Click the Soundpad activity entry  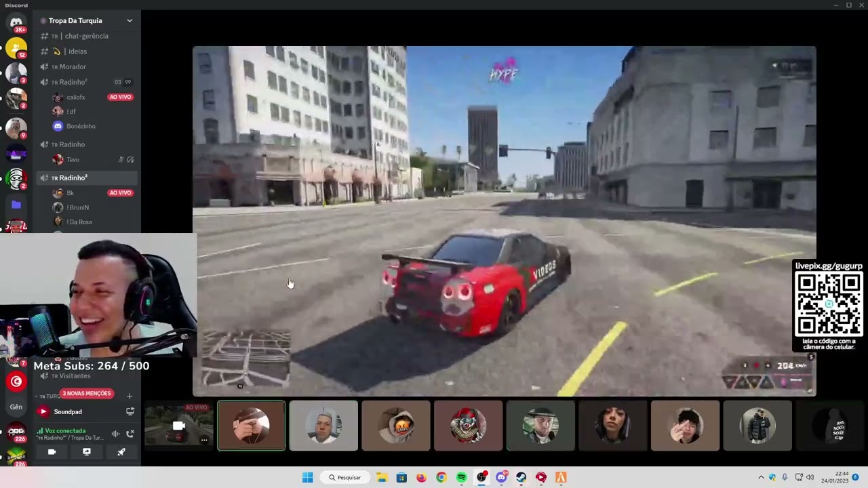68,411
